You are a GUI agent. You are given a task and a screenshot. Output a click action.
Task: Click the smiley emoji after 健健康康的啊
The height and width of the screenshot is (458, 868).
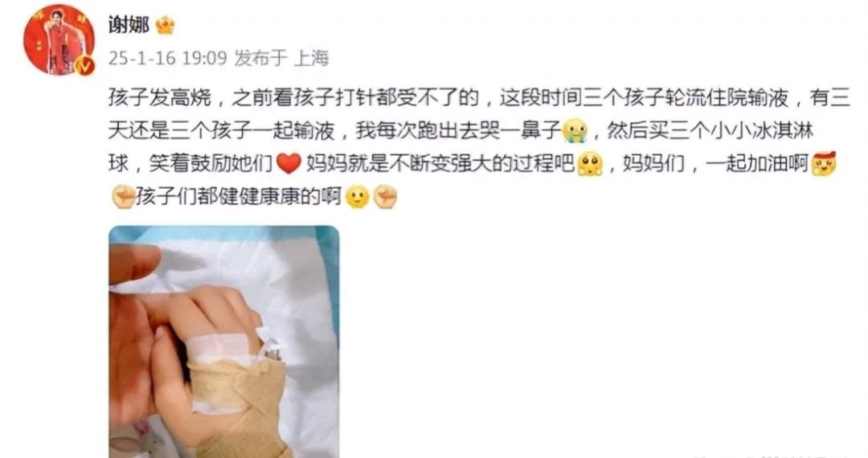pos(357,196)
